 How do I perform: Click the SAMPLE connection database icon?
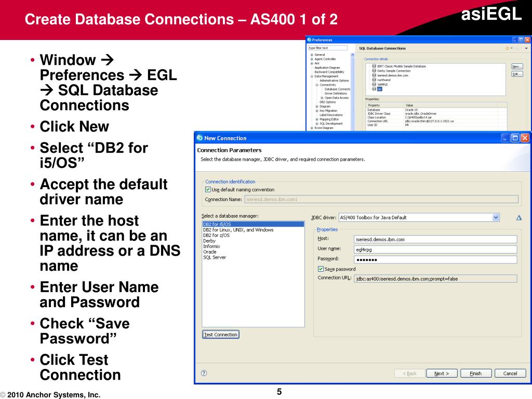click(x=374, y=84)
